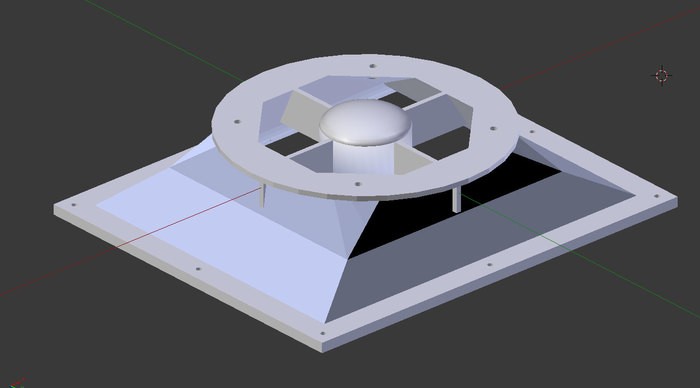Click the 3D cursor crosshair
The image size is (700, 388).
pos(662,75)
